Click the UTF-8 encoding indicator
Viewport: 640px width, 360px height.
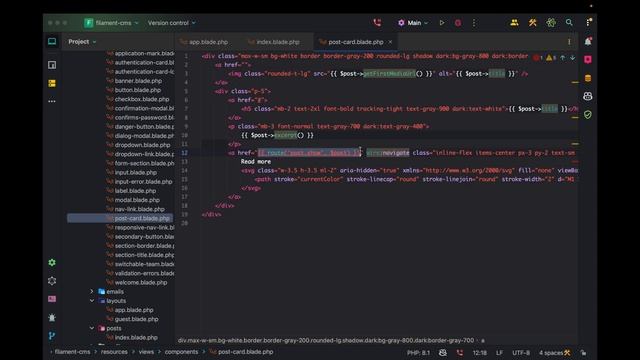(x=521, y=353)
